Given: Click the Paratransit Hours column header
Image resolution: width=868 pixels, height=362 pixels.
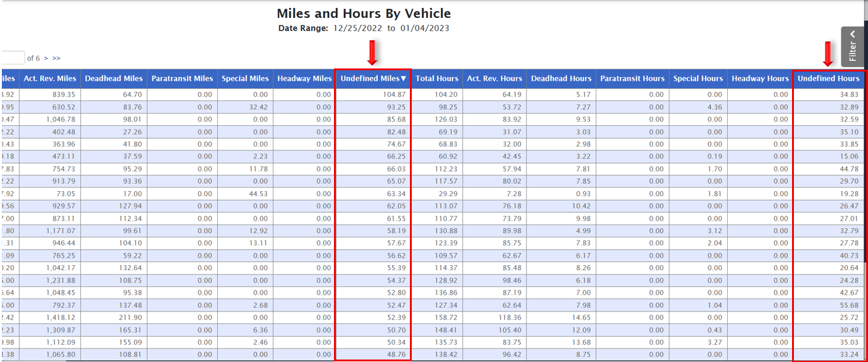Looking at the screenshot, I should coord(632,78).
